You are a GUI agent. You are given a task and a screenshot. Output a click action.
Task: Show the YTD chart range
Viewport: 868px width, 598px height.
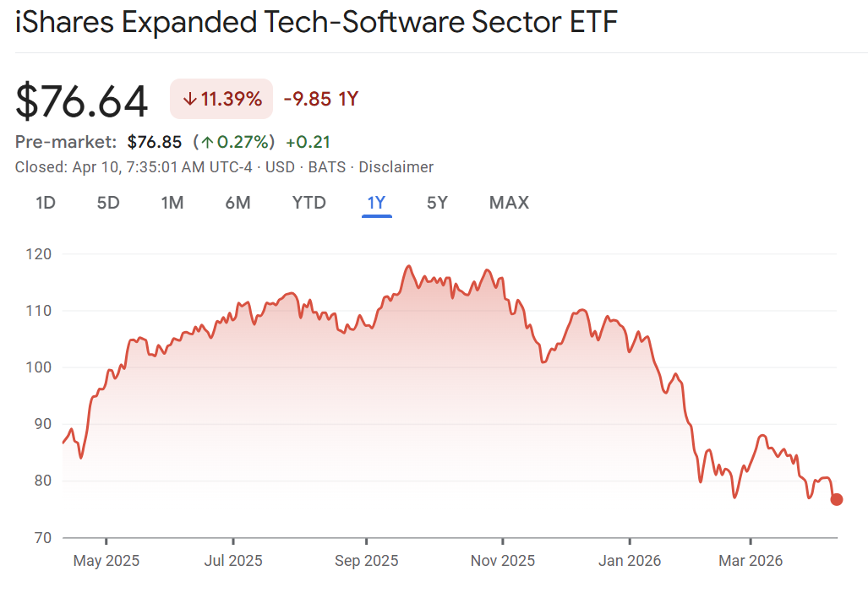308,203
